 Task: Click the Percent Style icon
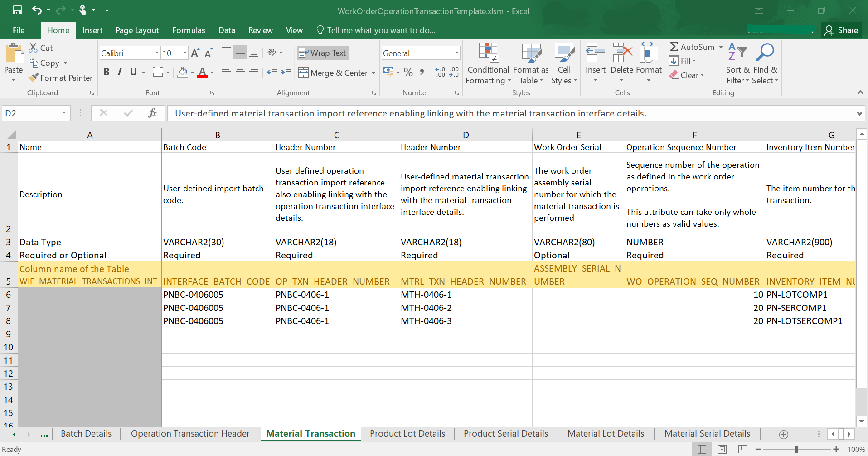[x=408, y=72]
